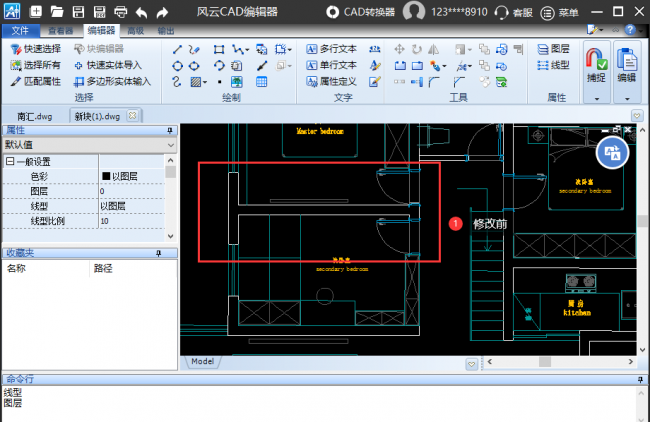650x422 pixels.
Task: Open the 菜单 menu button
Action: (560, 13)
